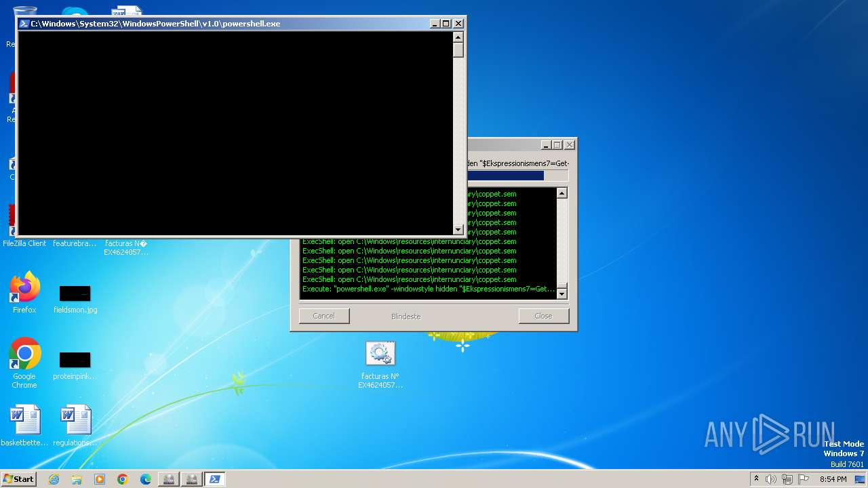The height and width of the screenshot is (488, 868).
Task: Click the down arrow of the installer log scrollbar
Action: pyautogui.click(x=561, y=293)
